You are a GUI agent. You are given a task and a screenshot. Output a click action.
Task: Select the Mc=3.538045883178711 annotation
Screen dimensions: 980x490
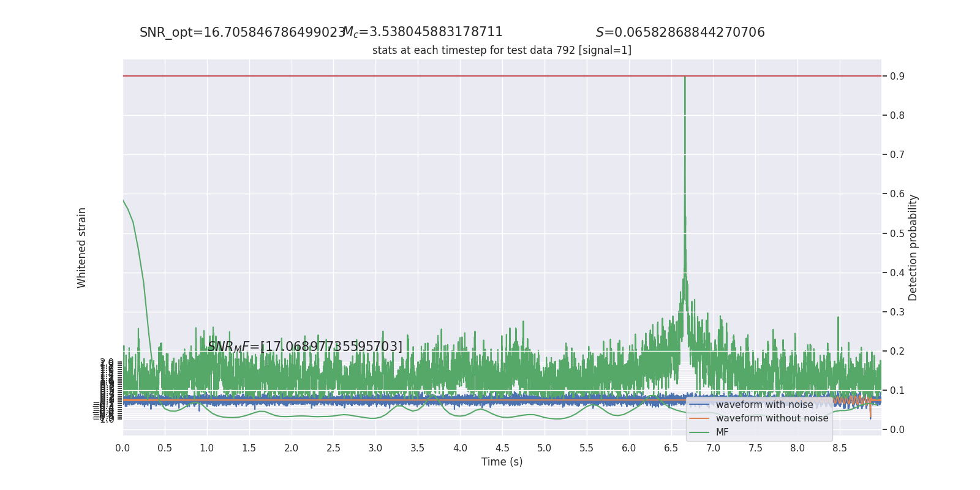423,32
